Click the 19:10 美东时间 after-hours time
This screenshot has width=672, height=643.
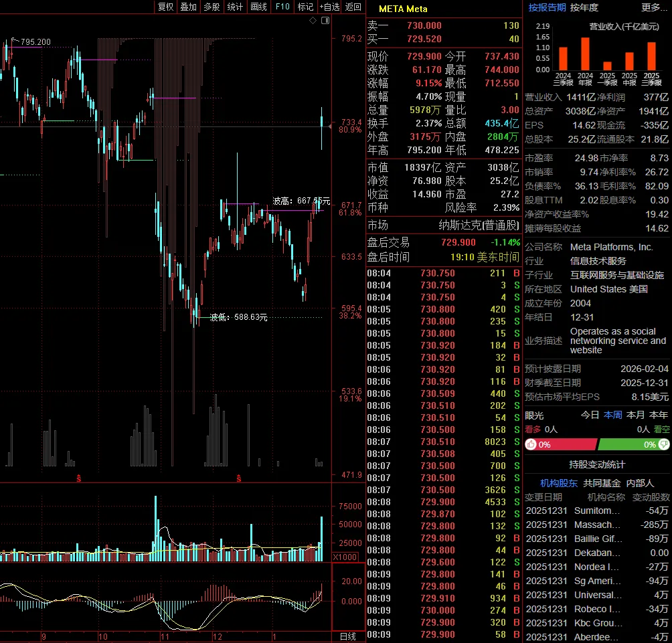[485, 257]
